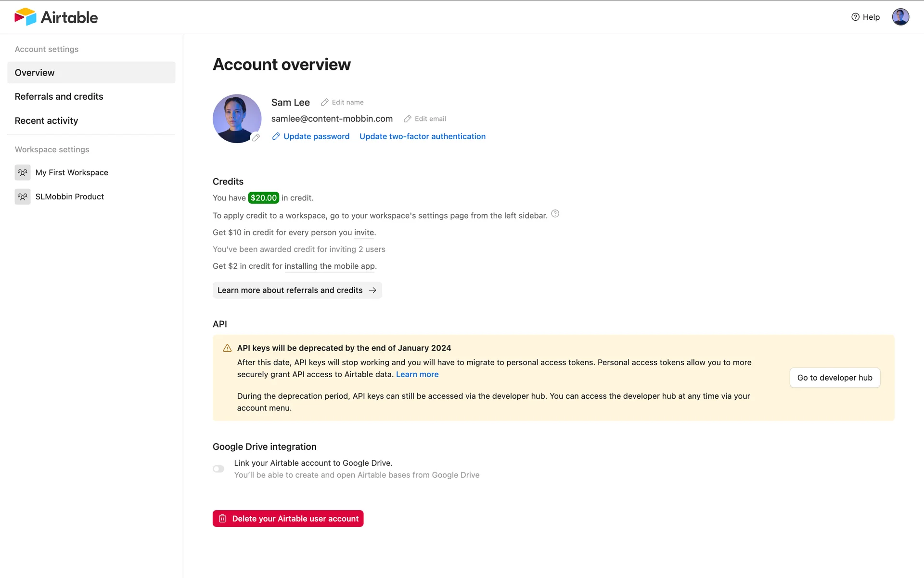Enable the Google Drive integration toggle

pos(218,469)
